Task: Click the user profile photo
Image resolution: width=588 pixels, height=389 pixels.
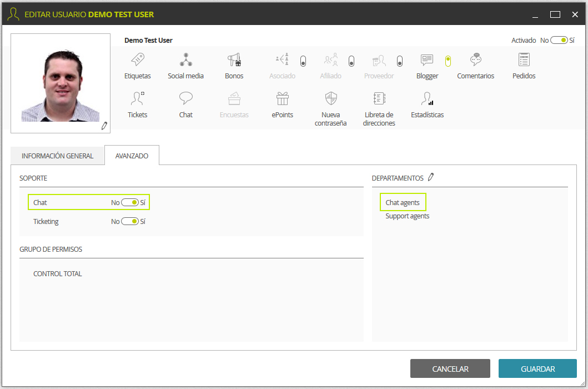Action: pyautogui.click(x=61, y=83)
